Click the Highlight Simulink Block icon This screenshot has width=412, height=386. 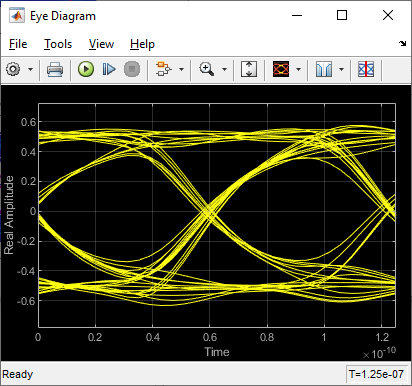pyautogui.click(x=163, y=69)
